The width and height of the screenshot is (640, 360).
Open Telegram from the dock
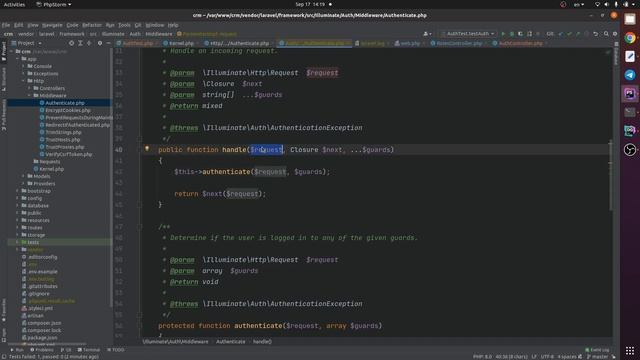point(630,75)
